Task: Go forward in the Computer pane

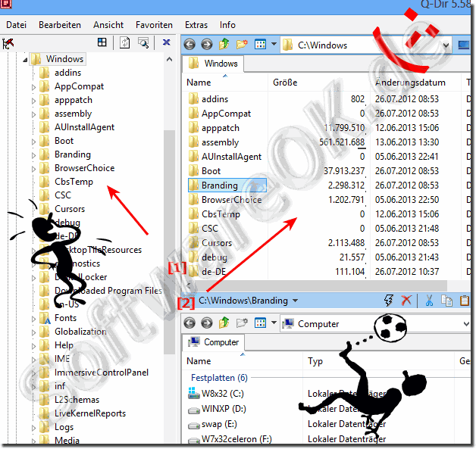Action: point(207,323)
